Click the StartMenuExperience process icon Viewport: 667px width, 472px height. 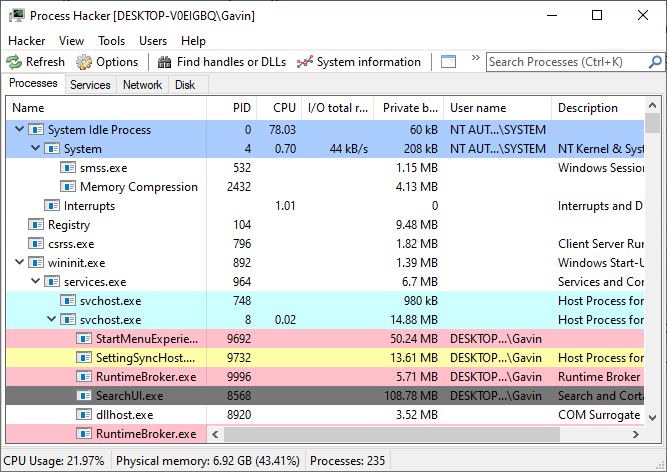tap(84, 338)
